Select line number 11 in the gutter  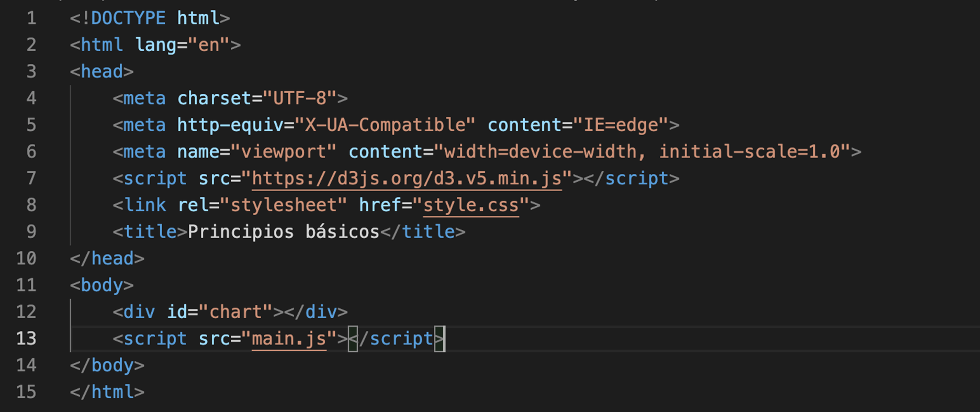tap(26, 285)
